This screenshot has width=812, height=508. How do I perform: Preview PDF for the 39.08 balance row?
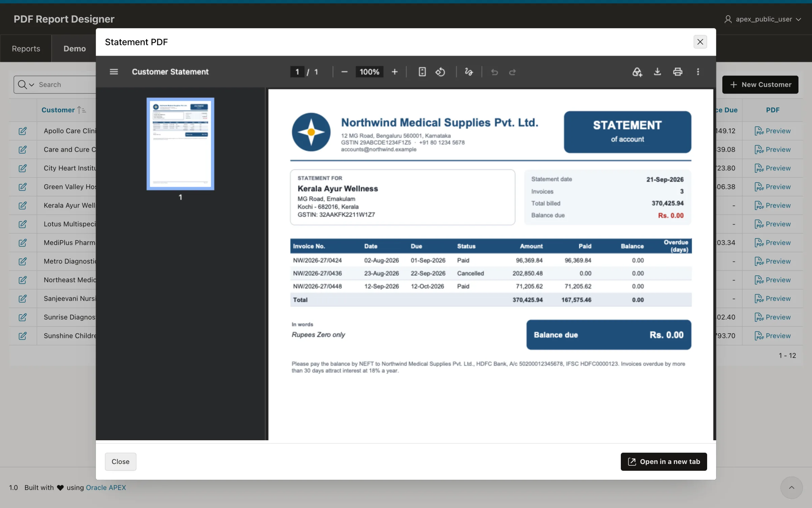tap(772, 150)
